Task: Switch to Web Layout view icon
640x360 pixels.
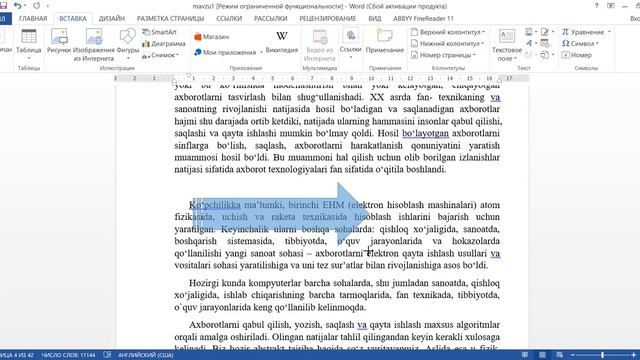Action: (560, 355)
